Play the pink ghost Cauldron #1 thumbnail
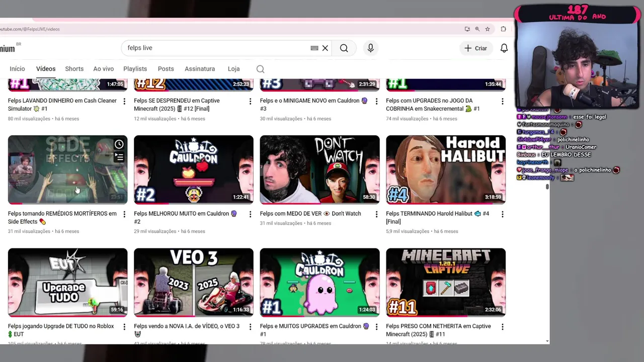The width and height of the screenshot is (644, 362). click(319, 282)
